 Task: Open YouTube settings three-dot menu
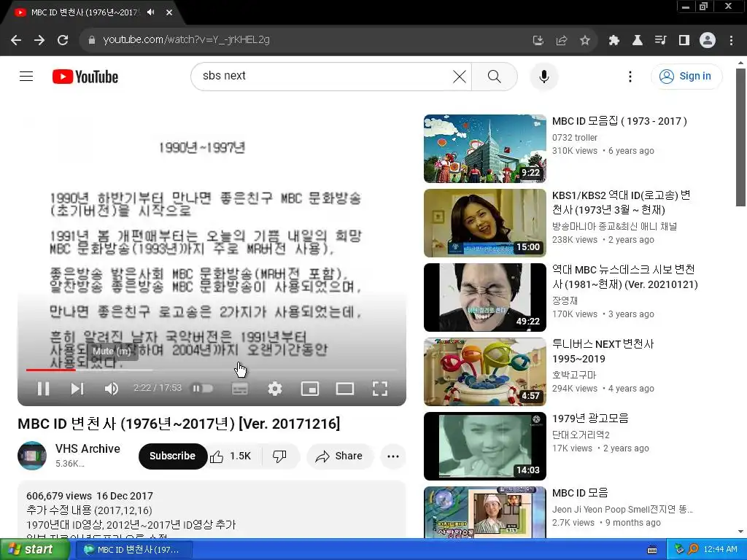(x=630, y=76)
